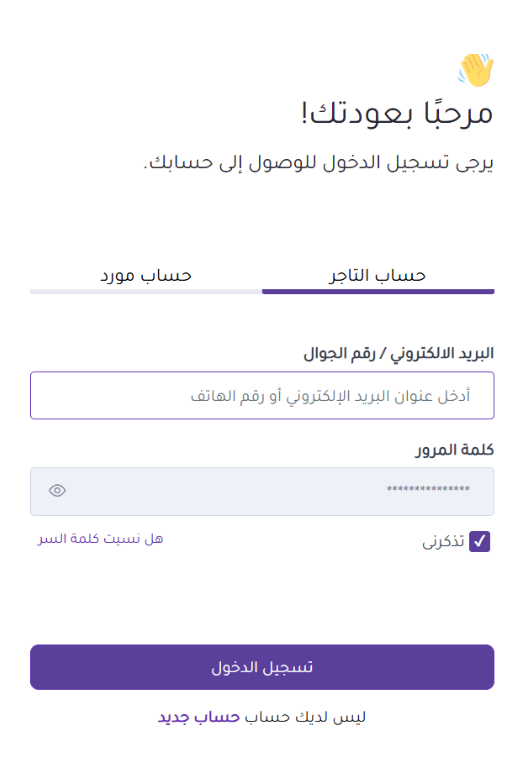This screenshot has width=528, height=761.
Task: Focus the كلمة المرور password field
Action: coord(262,492)
